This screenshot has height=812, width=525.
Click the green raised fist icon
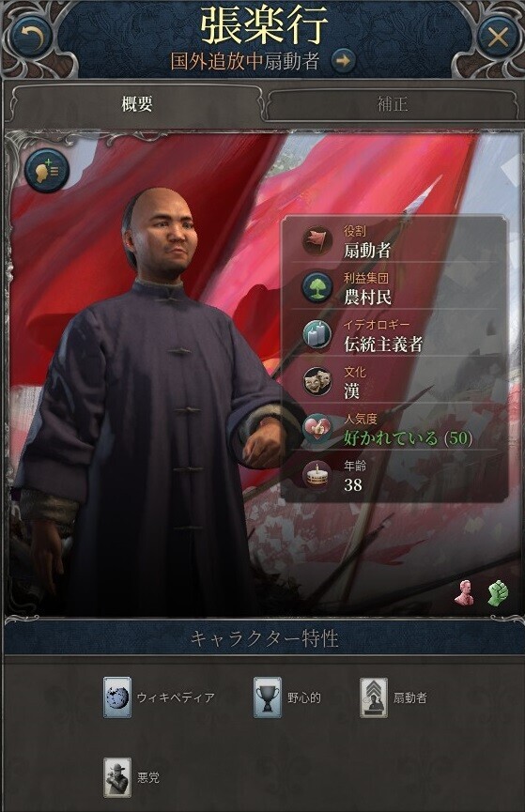498,593
